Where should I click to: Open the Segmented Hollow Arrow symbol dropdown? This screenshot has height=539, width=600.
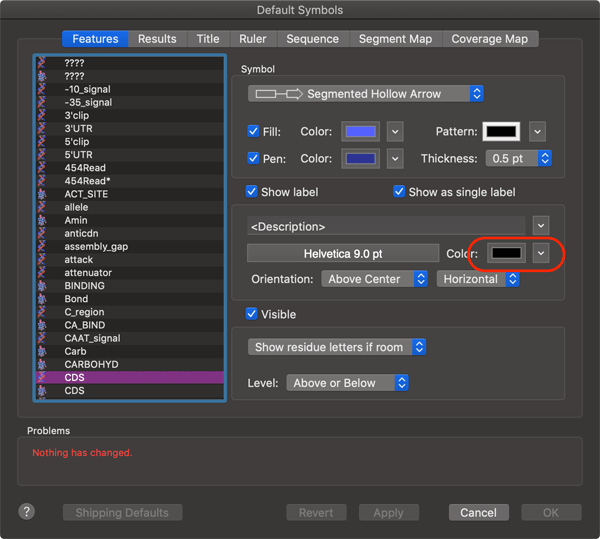coord(366,94)
